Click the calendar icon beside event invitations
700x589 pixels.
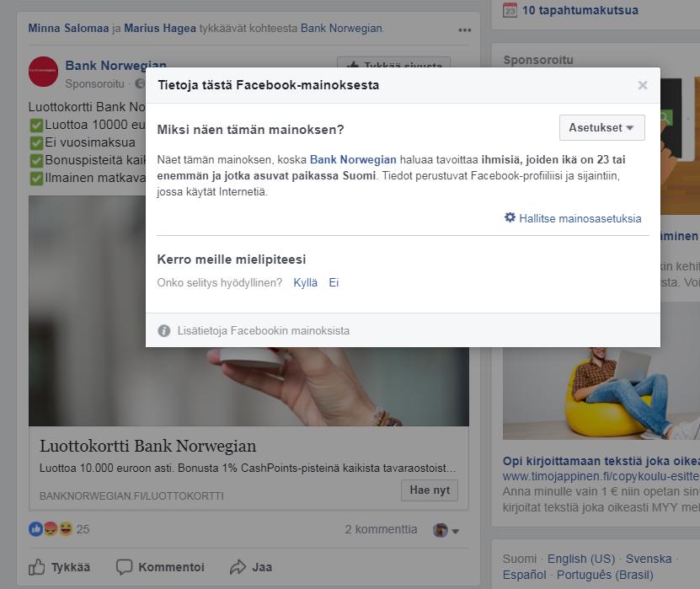510,10
